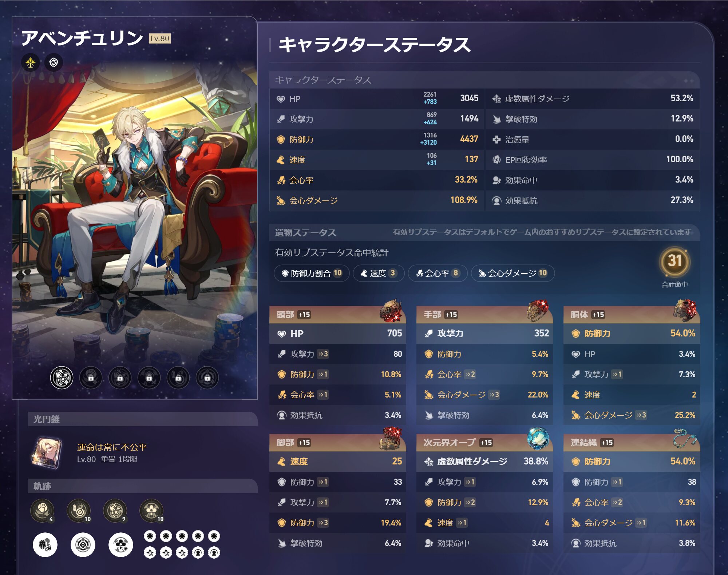Click the character name アベンチュリン
The height and width of the screenshot is (575, 728).
82,38
